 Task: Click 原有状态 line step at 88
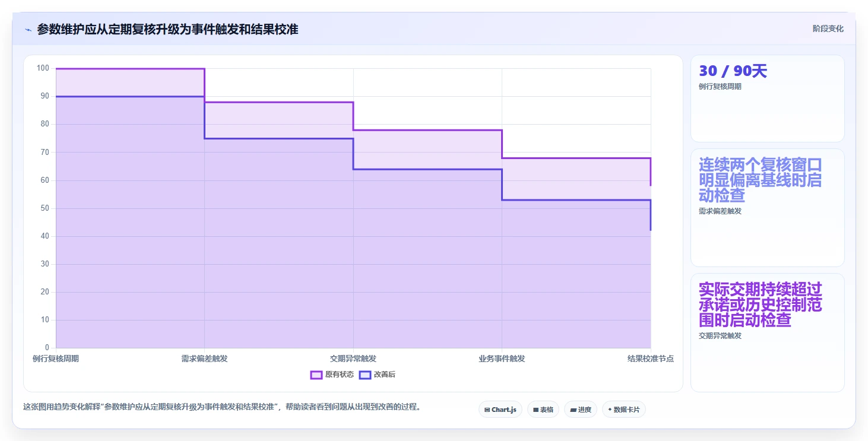279,102
